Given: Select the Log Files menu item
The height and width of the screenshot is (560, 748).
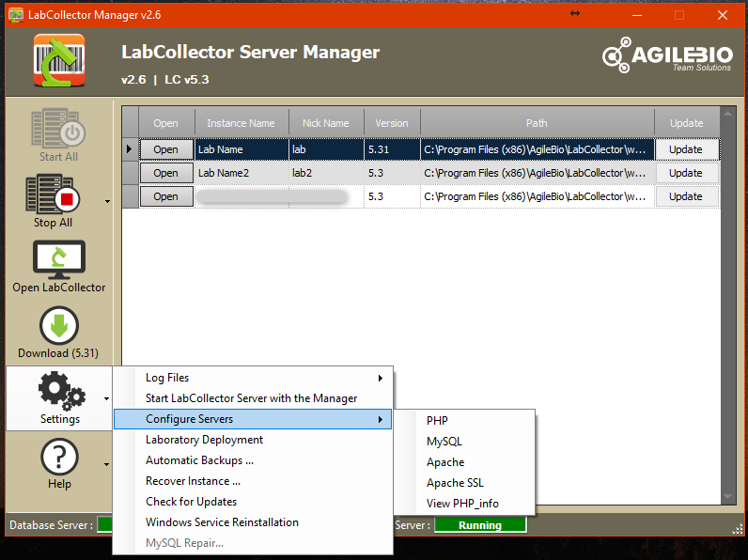Looking at the screenshot, I should 253,378.
